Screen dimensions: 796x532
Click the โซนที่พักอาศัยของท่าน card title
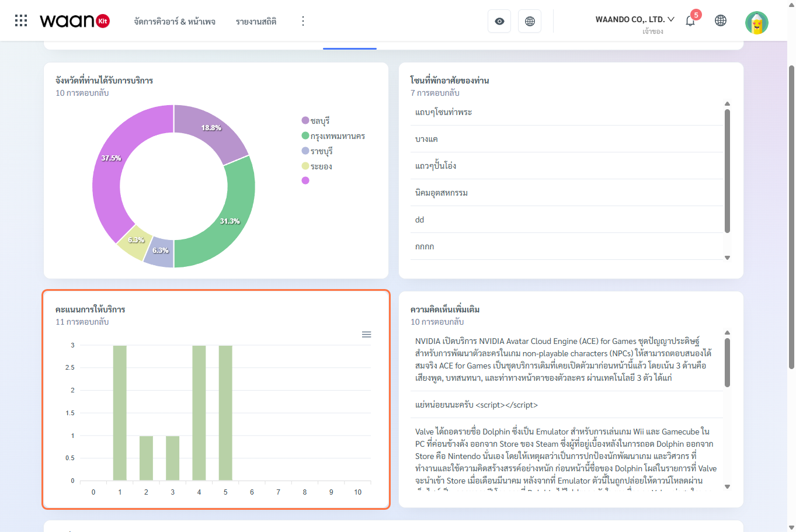point(450,81)
